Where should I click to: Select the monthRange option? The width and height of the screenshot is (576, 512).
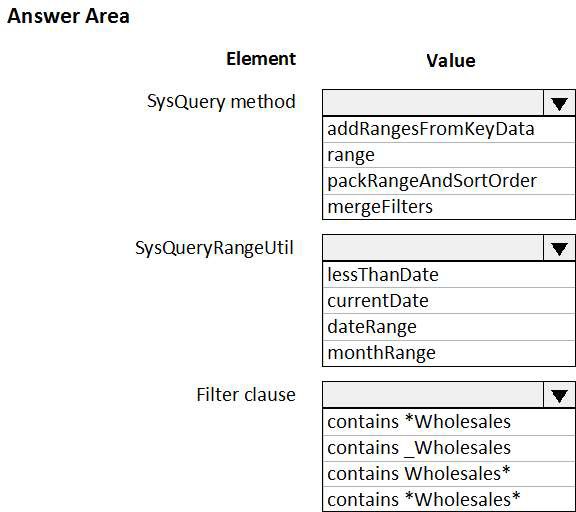pos(449,353)
